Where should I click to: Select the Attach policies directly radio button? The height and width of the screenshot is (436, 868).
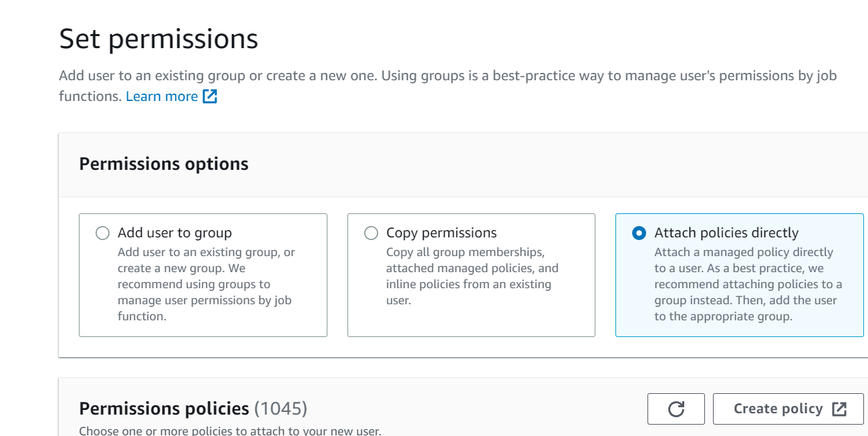click(639, 233)
